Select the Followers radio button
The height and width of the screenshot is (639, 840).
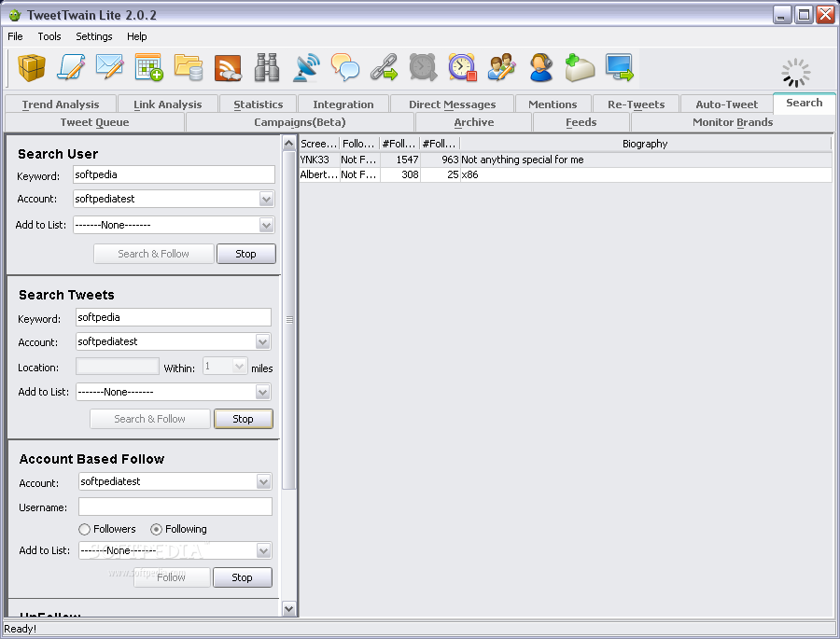pos(84,529)
